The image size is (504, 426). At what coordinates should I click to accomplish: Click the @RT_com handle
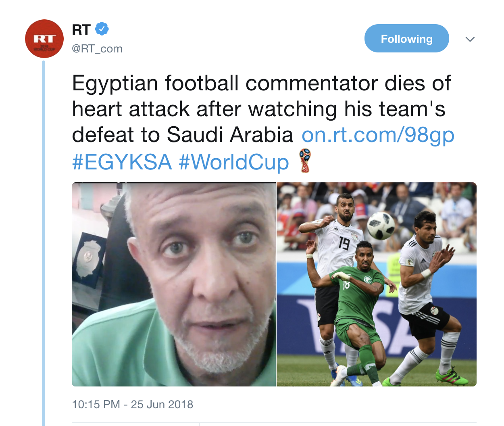tap(97, 49)
